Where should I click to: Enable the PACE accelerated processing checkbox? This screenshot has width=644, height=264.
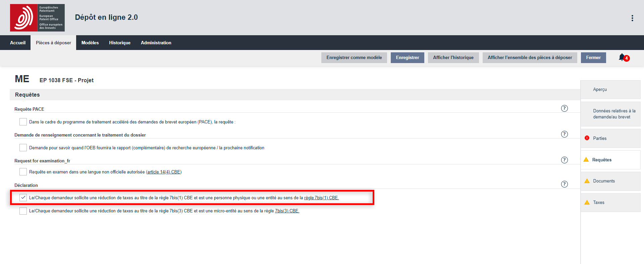pyautogui.click(x=23, y=122)
